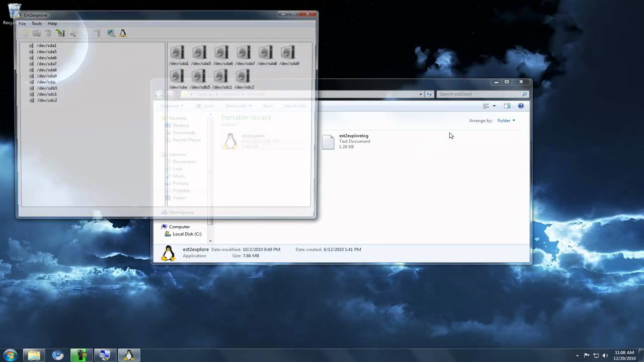This screenshot has width=644, height=362.
Task: Click the /dev/sdc2 drive icon in right pane
Action: (x=244, y=76)
